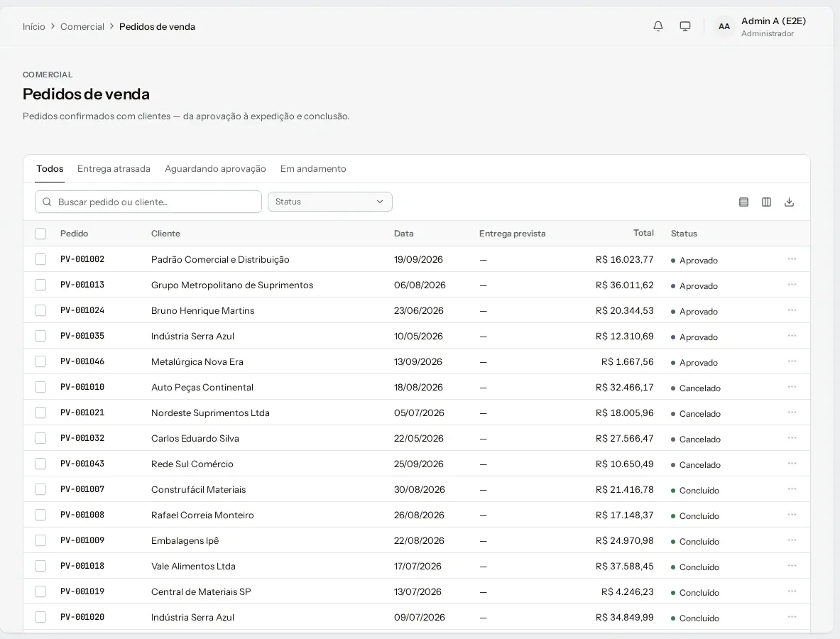840x639 pixels.
Task: Open row actions menu for PV-001035
Action: click(792, 335)
